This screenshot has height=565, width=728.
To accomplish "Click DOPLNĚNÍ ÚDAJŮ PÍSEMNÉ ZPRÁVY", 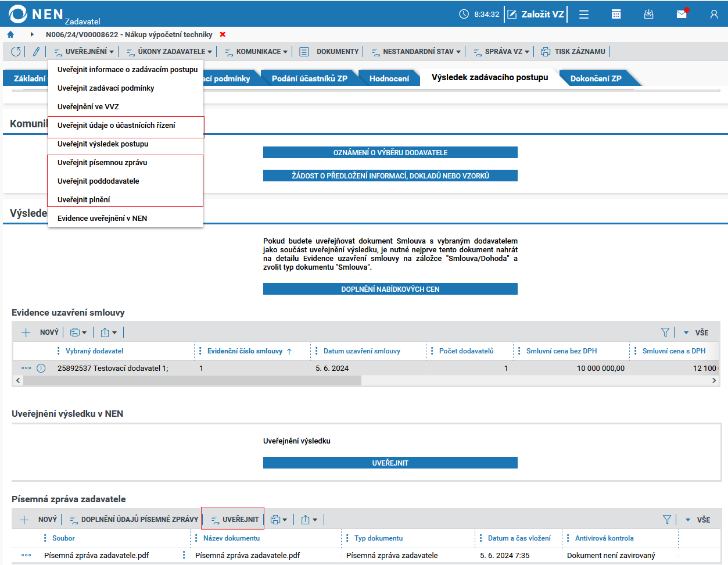I will (134, 520).
